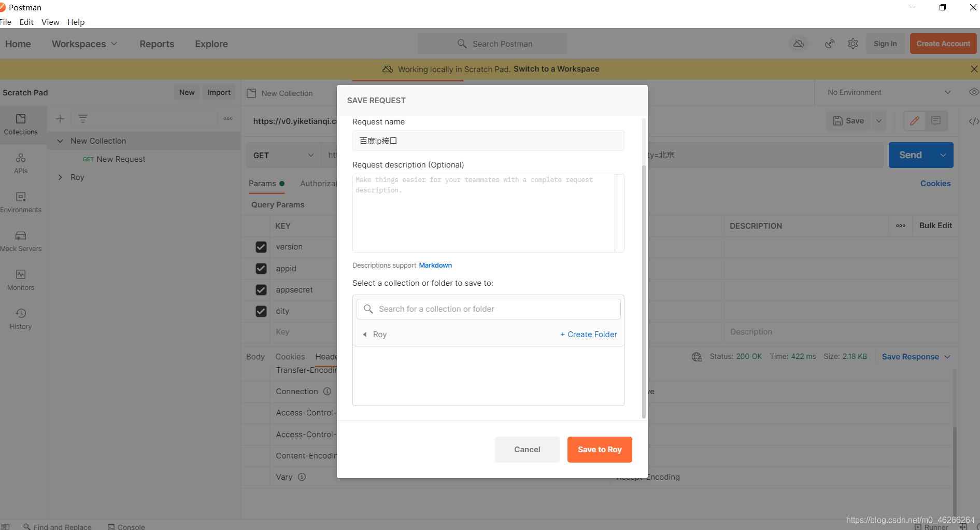Click the plus icon to create collection
The height and width of the screenshot is (530, 980).
coord(60,119)
